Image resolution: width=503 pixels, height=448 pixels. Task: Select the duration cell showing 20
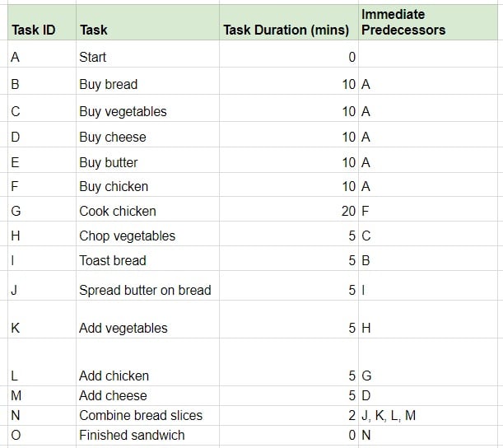tap(348, 211)
